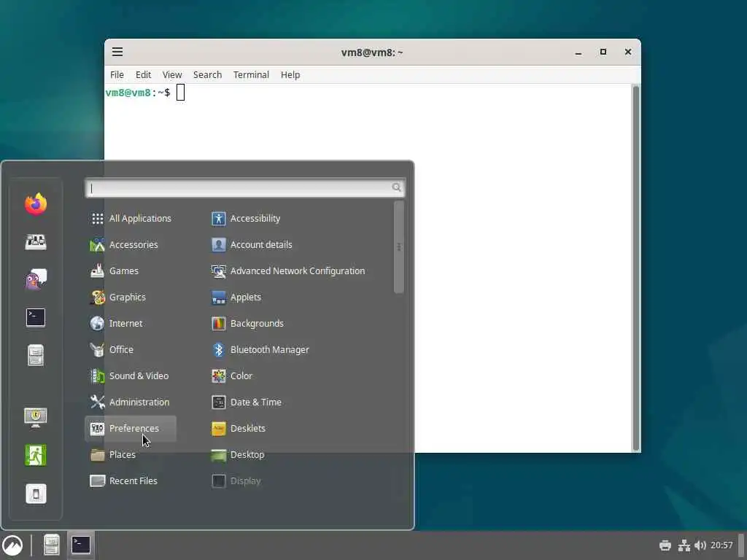
Task: Click the Shut Down icon in menu
Action: 36,494
